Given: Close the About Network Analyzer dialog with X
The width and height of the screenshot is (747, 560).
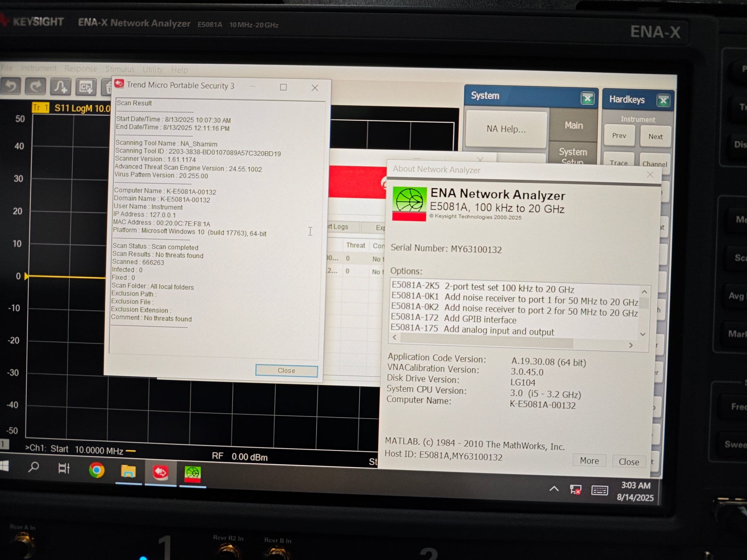Looking at the screenshot, I should [x=650, y=175].
